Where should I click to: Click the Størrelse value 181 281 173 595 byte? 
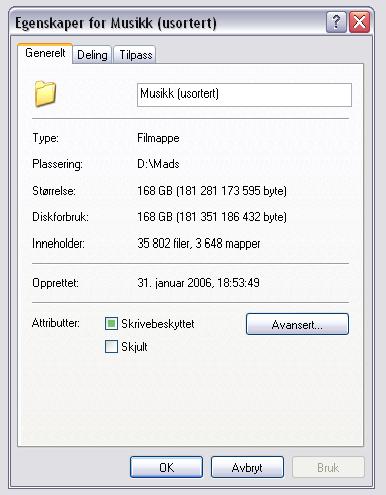coord(231,191)
